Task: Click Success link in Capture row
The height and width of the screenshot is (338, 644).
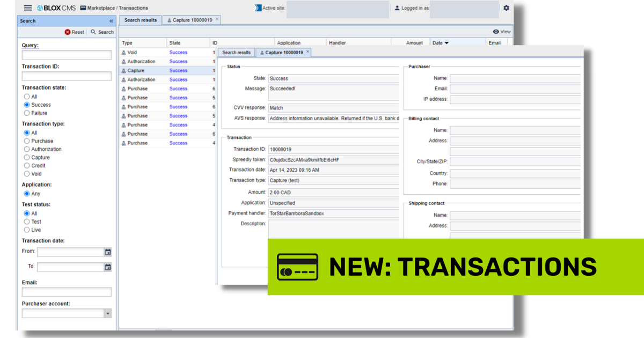Action: tap(179, 71)
